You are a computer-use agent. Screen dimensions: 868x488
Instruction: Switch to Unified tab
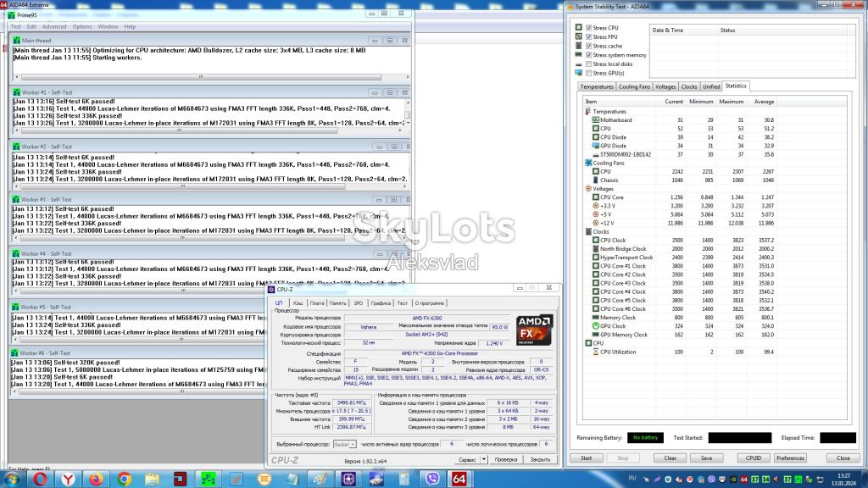[711, 87]
